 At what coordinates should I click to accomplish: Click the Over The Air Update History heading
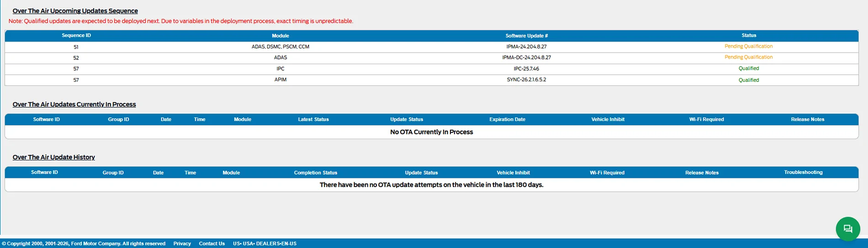coord(53,157)
